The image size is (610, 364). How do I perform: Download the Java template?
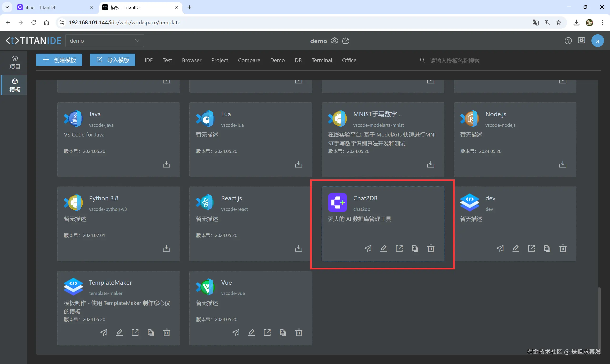point(166,164)
